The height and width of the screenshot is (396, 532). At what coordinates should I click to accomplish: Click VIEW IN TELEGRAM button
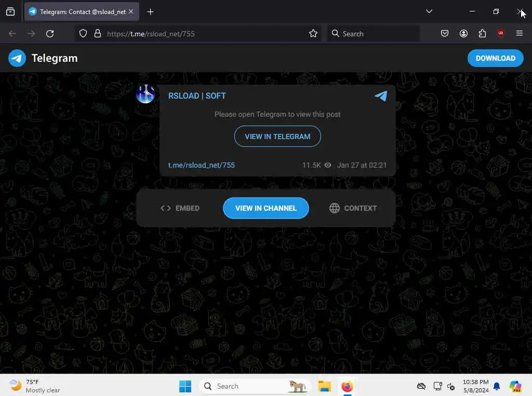(277, 136)
